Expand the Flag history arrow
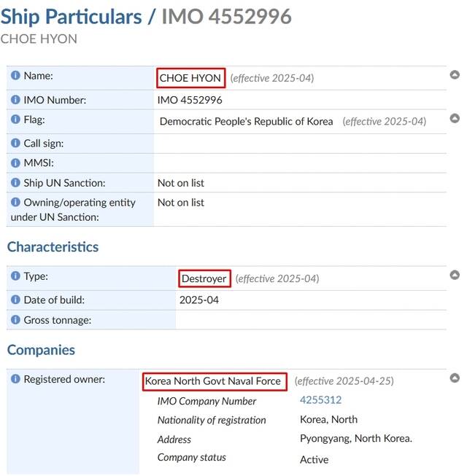This screenshot has height=476, width=467. [455, 118]
